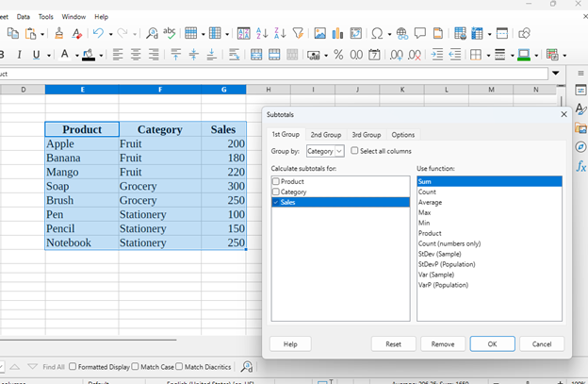Open the Group by Category dropdown

pos(325,151)
